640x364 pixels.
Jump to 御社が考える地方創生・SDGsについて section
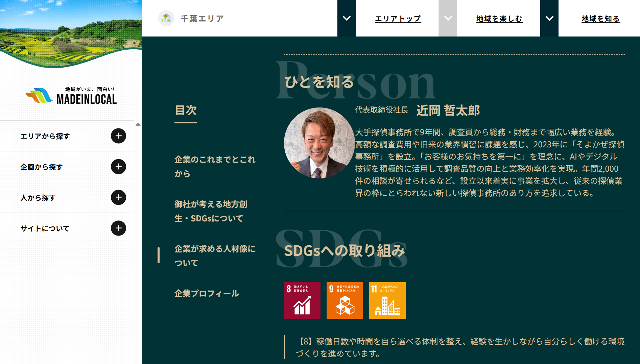[x=211, y=211]
